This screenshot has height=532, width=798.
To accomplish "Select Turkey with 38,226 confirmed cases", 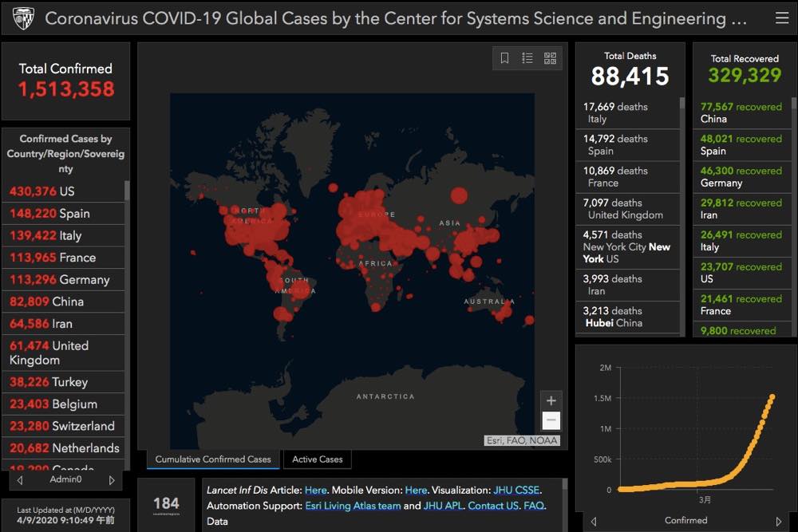I will [x=63, y=382].
